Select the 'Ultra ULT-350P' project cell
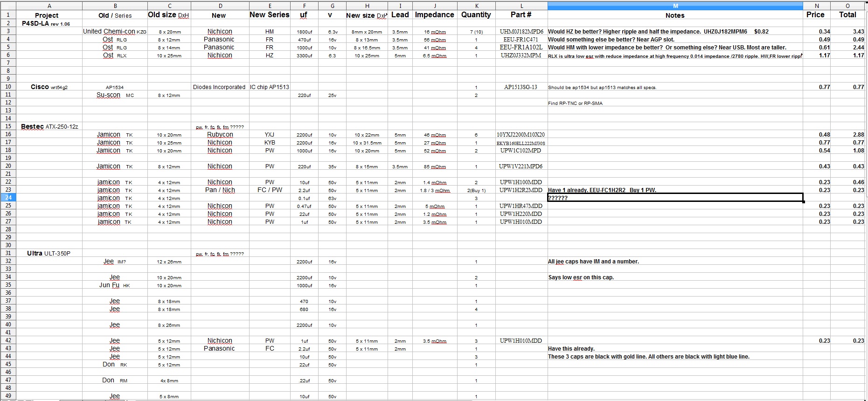 pos(49,253)
